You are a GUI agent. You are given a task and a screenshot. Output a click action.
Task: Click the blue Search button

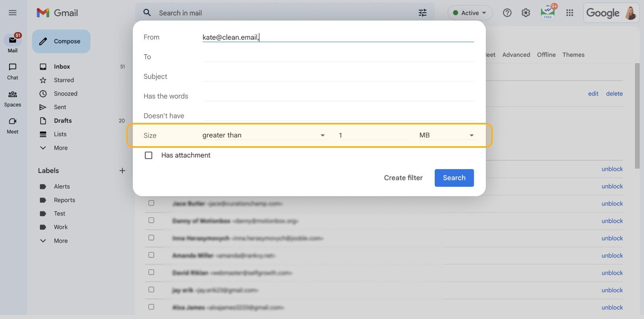coord(454,178)
